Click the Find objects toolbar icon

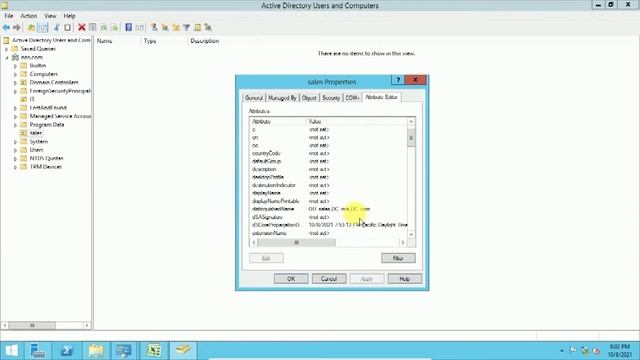click(x=198, y=27)
